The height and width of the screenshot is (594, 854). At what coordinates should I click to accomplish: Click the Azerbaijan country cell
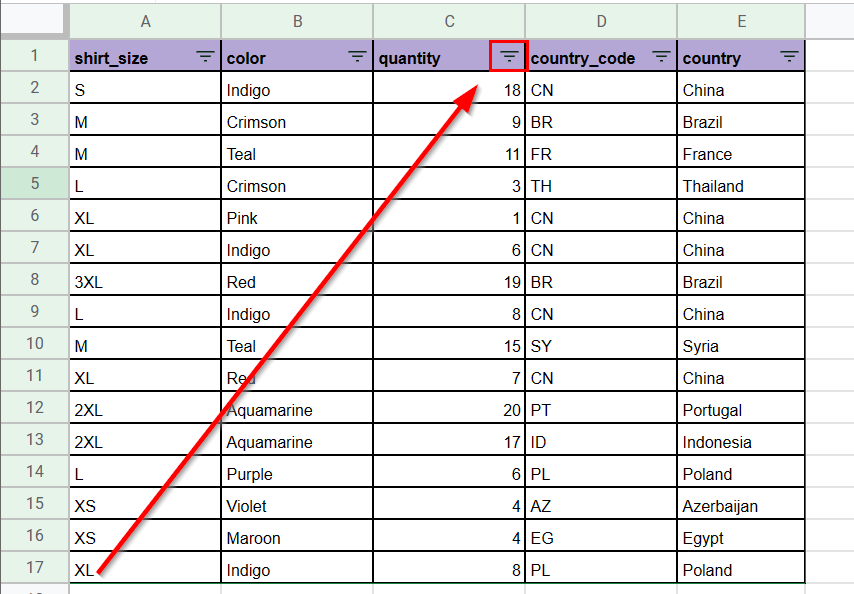(741, 504)
